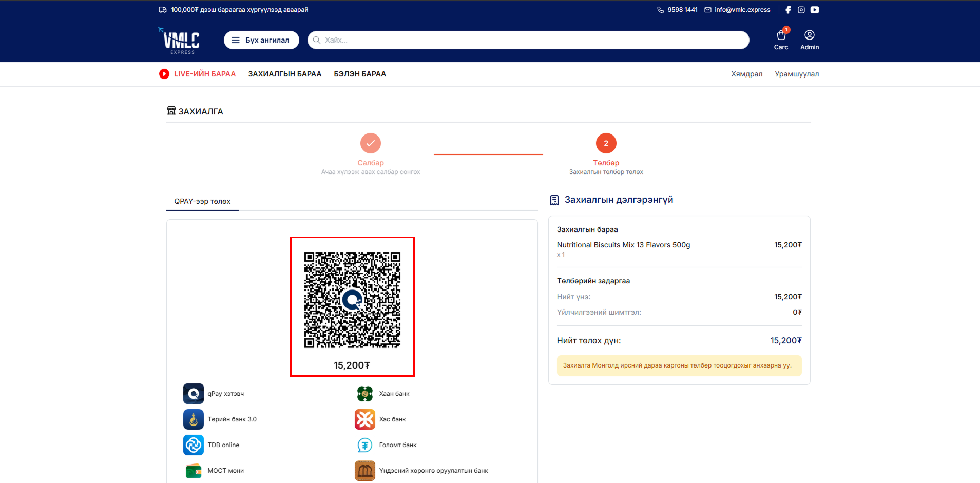This screenshot has width=980, height=483.
Task: Choose the Хаан банк app icon
Action: (365, 394)
